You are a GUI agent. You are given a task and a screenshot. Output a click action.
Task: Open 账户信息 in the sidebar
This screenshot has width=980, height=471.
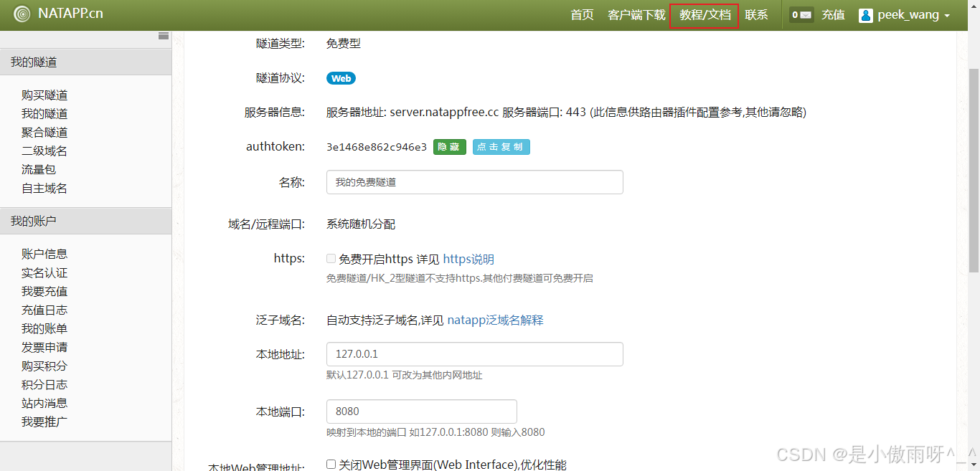click(x=44, y=254)
